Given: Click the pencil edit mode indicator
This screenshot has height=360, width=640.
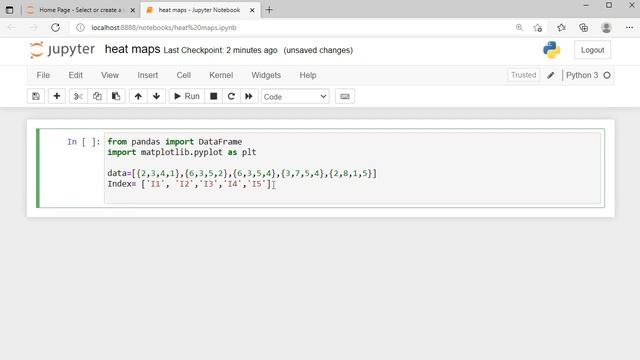Looking at the screenshot, I should point(551,75).
